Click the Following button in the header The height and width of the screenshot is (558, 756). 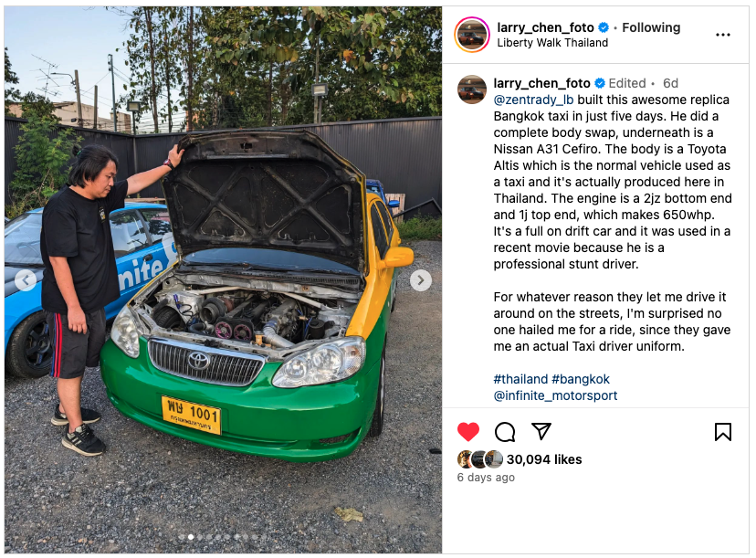tap(651, 27)
